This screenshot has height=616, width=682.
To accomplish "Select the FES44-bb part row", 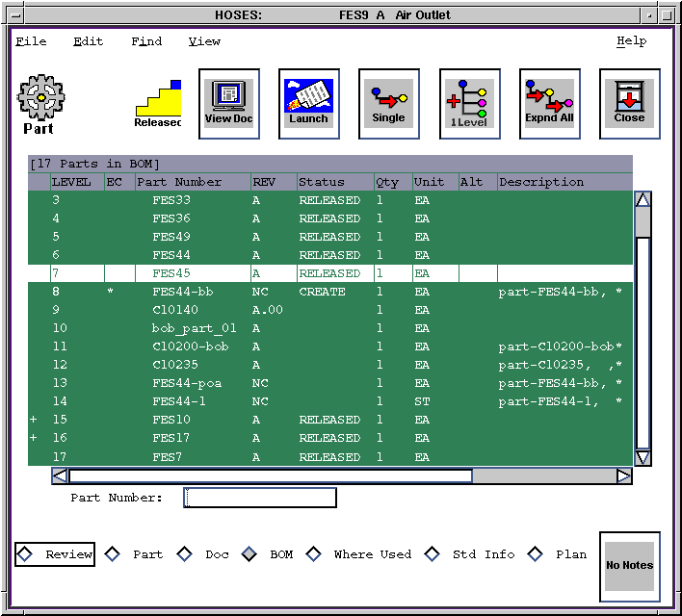I will click(x=183, y=292).
